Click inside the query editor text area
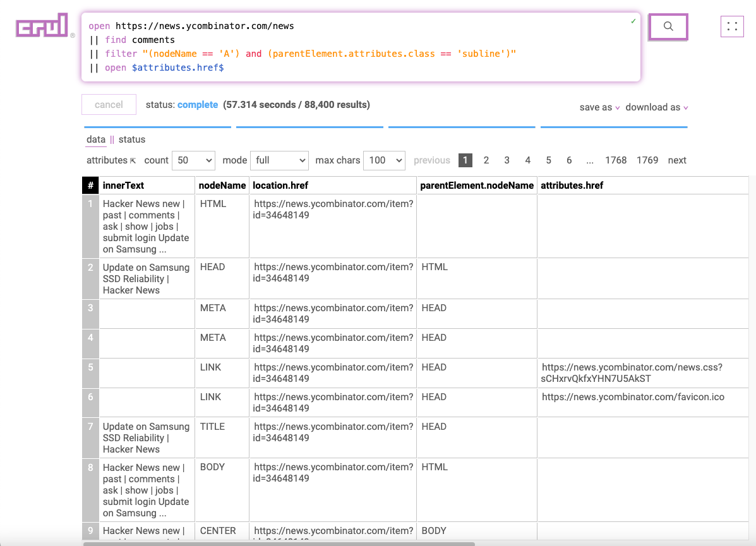756x546 pixels. (x=361, y=47)
